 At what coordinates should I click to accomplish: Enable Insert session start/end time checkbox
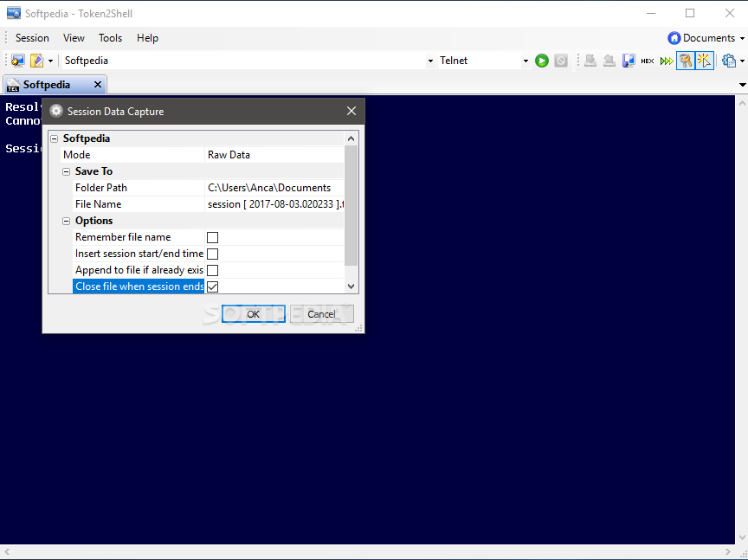[212, 254]
